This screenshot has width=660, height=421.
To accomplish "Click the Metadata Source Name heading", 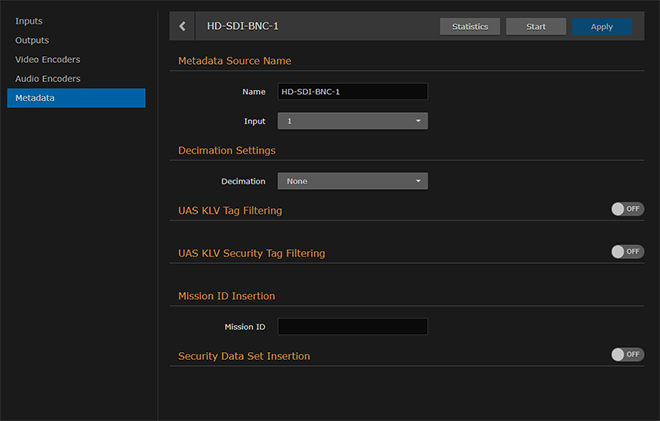I will click(235, 61).
